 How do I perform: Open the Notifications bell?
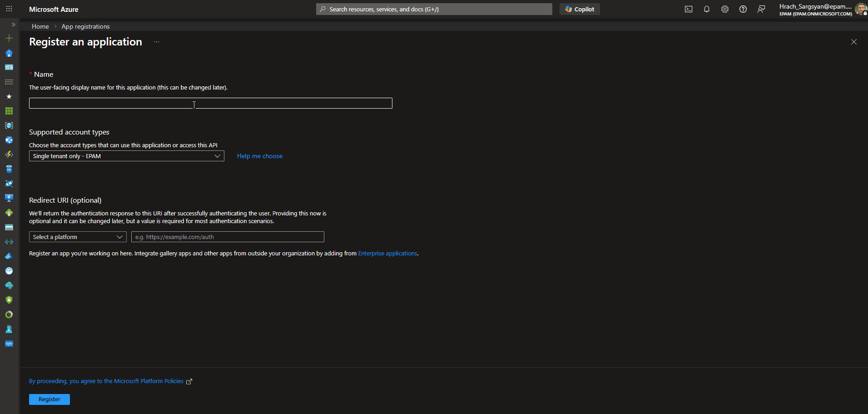707,9
